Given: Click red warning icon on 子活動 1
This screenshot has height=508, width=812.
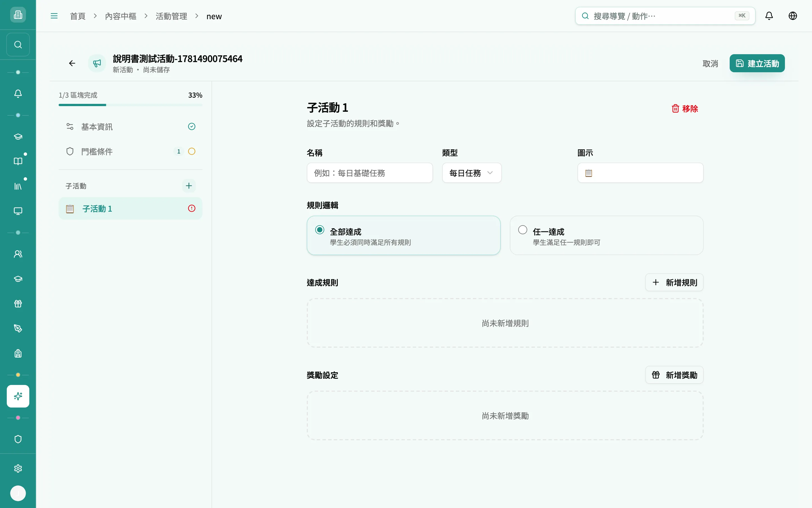Looking at the screenshot, I should pos(192,208).
